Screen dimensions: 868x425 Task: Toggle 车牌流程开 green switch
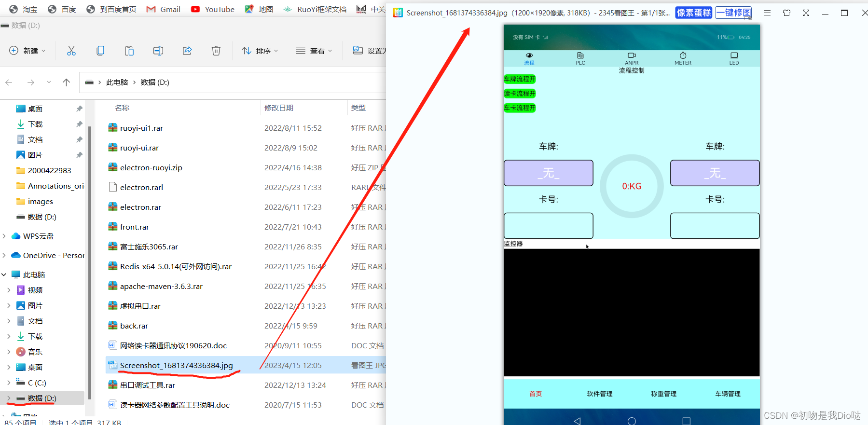[x=520, y=79]
